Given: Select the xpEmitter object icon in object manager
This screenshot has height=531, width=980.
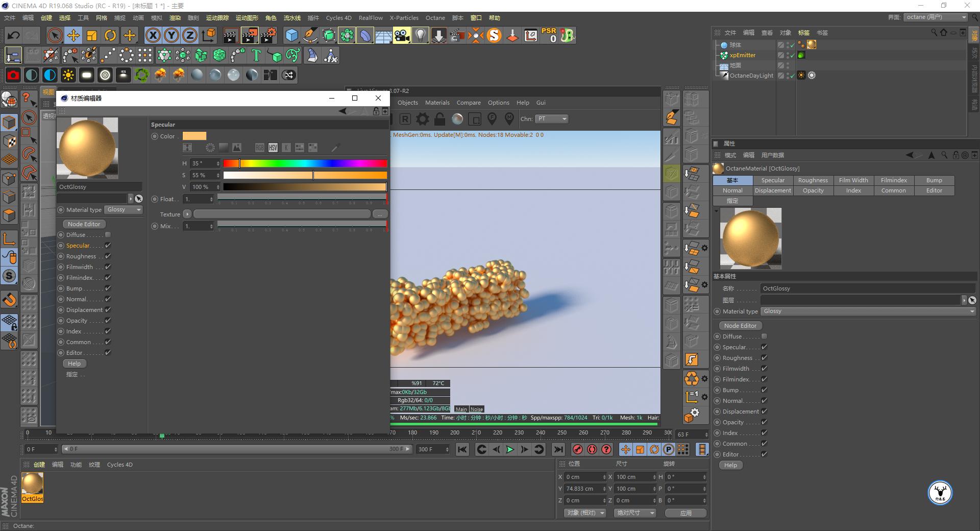Looking at the screenshot, I should (725, 55).
